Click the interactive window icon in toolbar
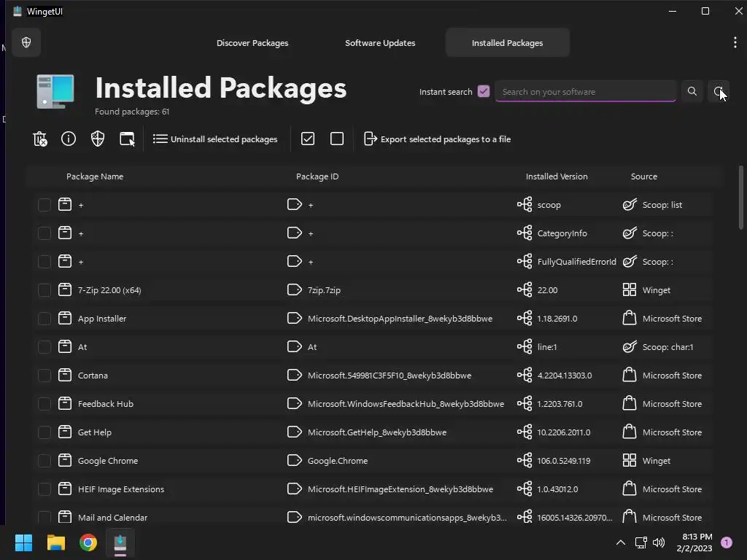 click(x=127, y=139)
